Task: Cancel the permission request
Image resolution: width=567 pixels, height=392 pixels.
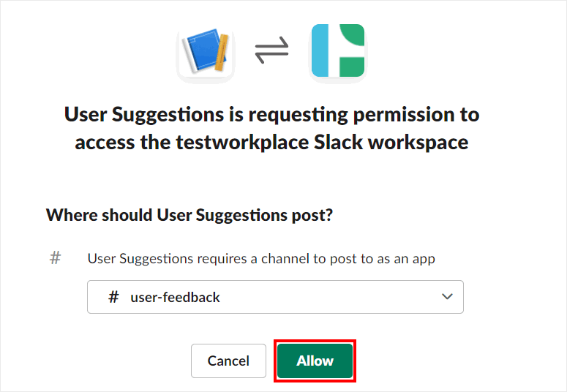Action: (x=228, y=361)
